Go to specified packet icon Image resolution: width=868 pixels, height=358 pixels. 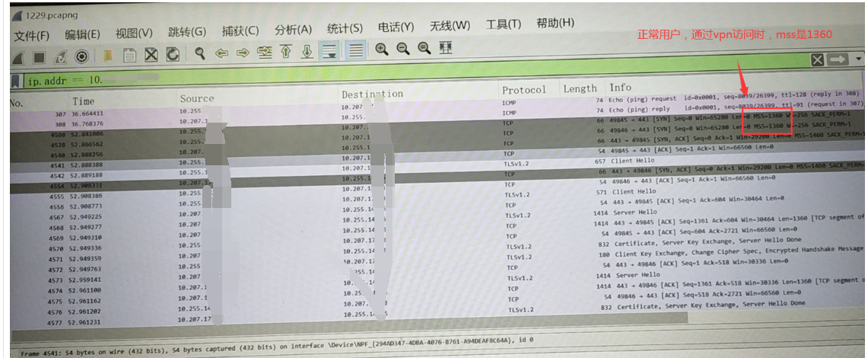tap(265, 52)
